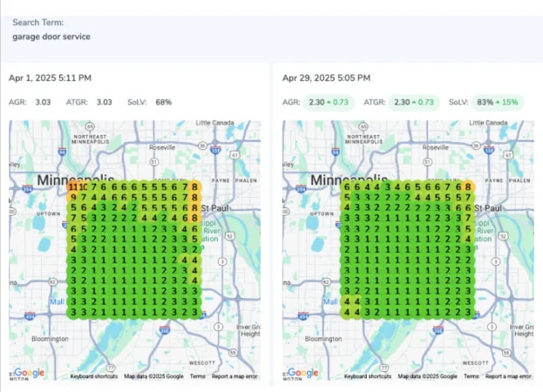Click the route 61 shield on right map

(508, 155)
